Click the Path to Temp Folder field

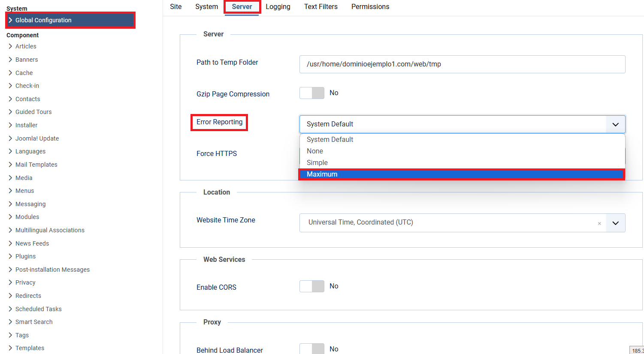coord(462,64)
